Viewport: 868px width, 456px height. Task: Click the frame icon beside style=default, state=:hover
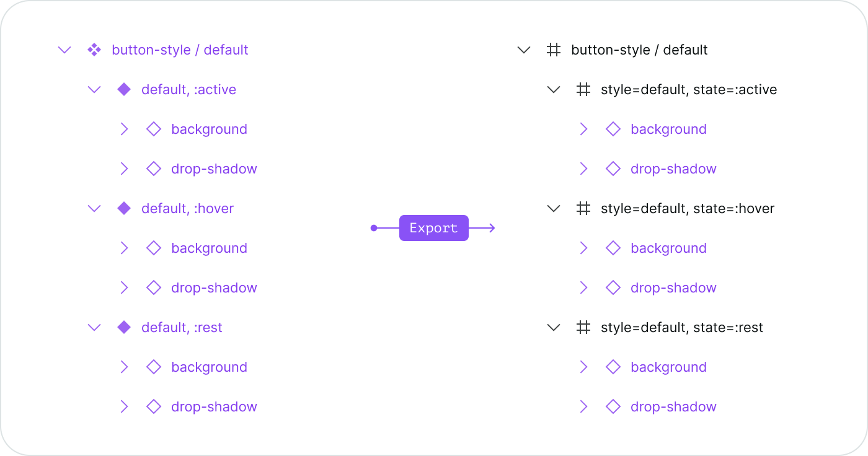click(x=583, y=209)
